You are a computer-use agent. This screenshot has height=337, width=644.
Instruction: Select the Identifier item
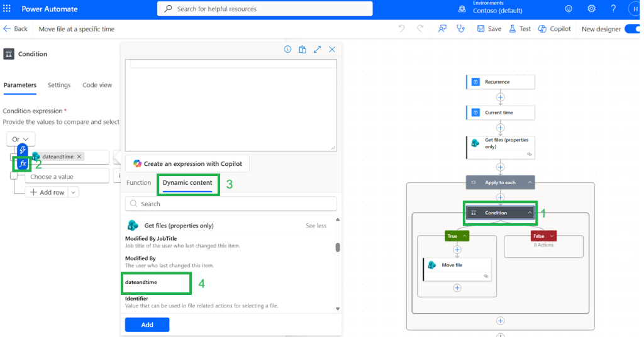[x=202, y=302]
